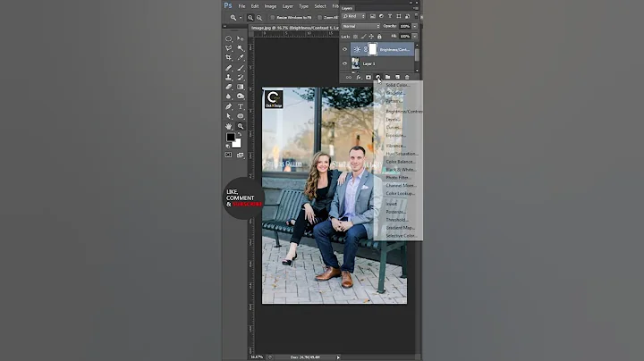This screenshot has width=644, height=361.
Task: Select the Polygonal Lasso tool
Action: point(229,48)
